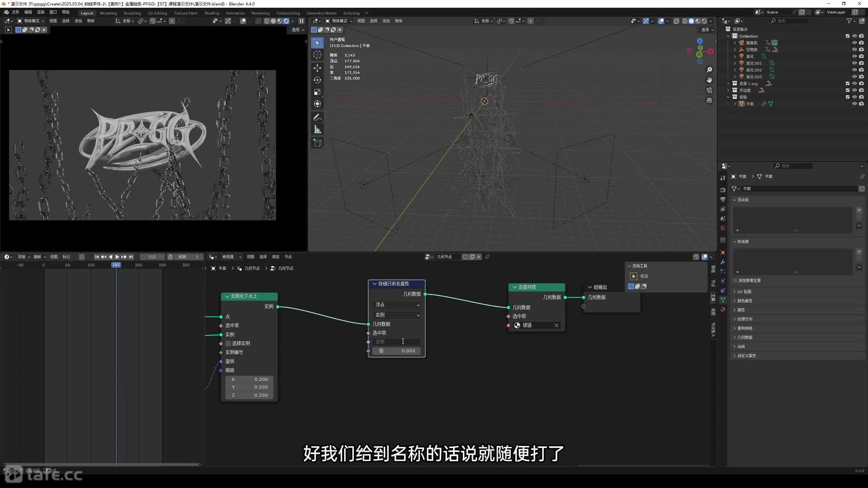Hide 摄像机 object via eye icon

coord(854,43)
